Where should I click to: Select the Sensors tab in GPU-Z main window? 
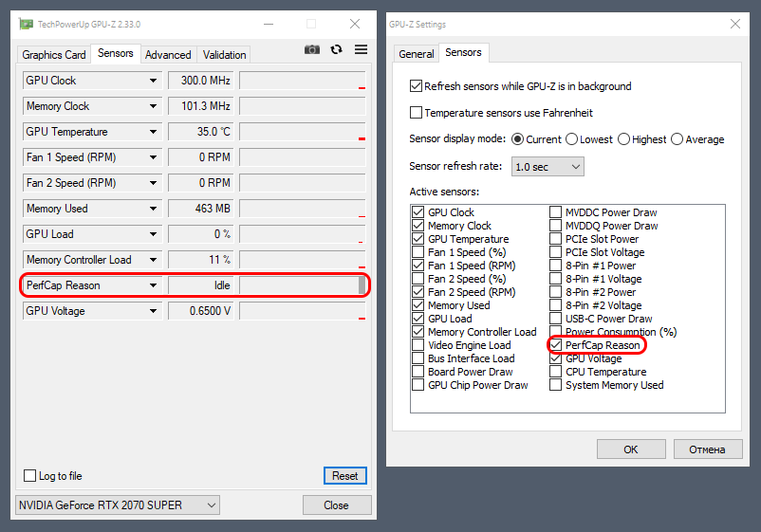tap(116, 53)
